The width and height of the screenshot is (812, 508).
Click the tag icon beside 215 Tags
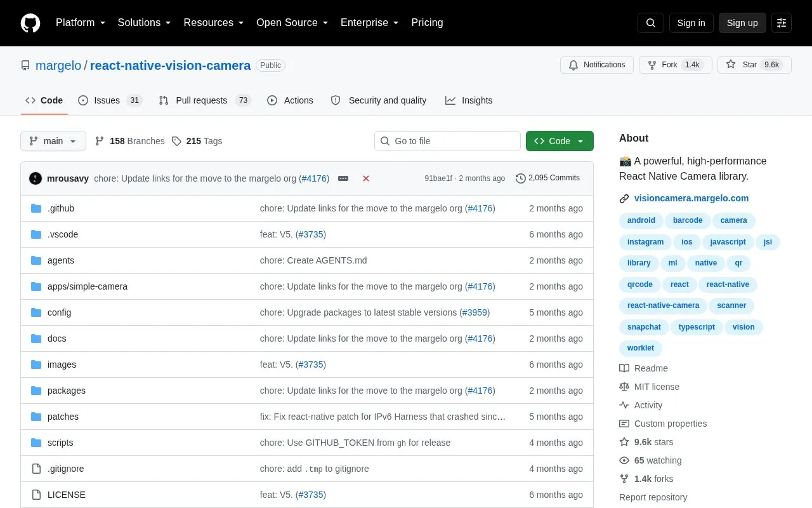(x=176, y=141)
